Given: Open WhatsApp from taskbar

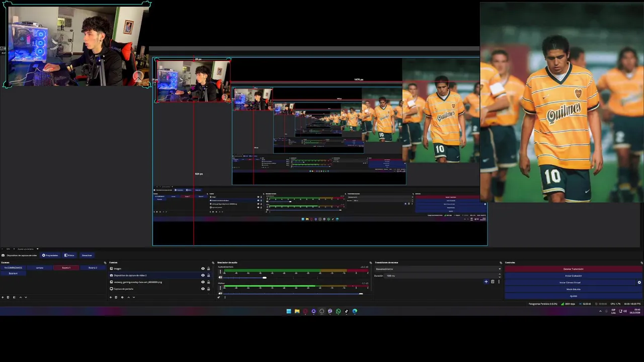Looking at the screenshot, I should coord(338,311).
